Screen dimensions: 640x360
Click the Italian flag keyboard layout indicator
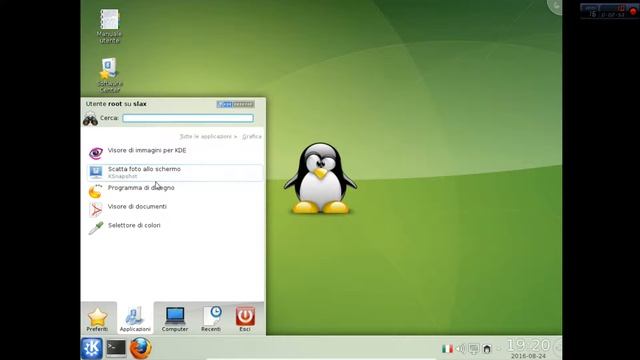[447, 349]
